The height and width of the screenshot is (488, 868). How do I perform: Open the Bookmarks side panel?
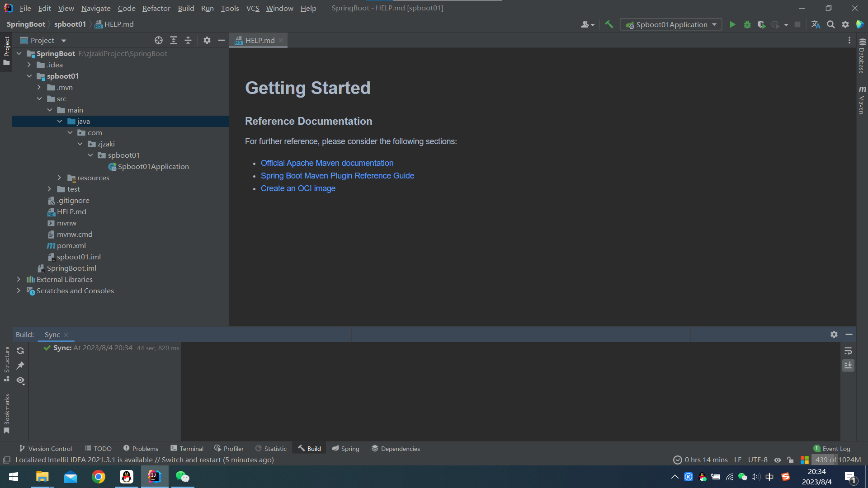7,413
